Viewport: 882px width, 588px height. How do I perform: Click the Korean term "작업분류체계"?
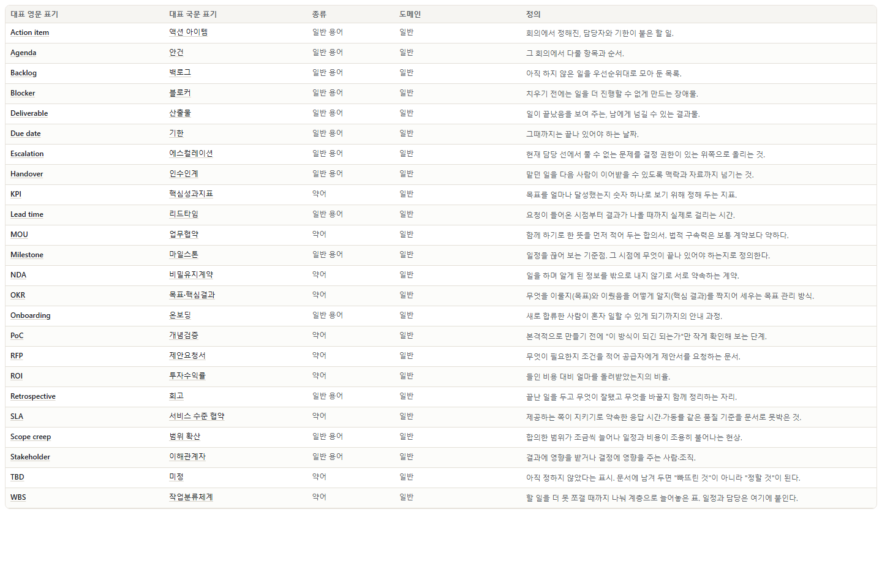191,497
